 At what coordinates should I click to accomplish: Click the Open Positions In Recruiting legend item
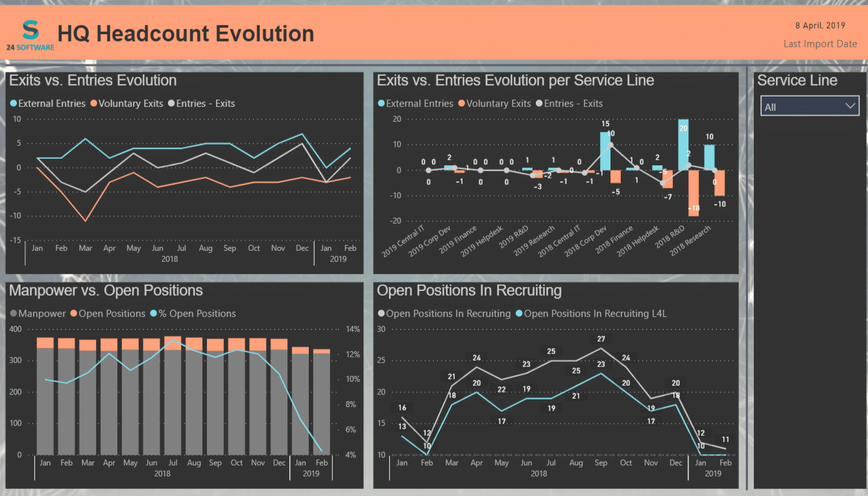444,314
